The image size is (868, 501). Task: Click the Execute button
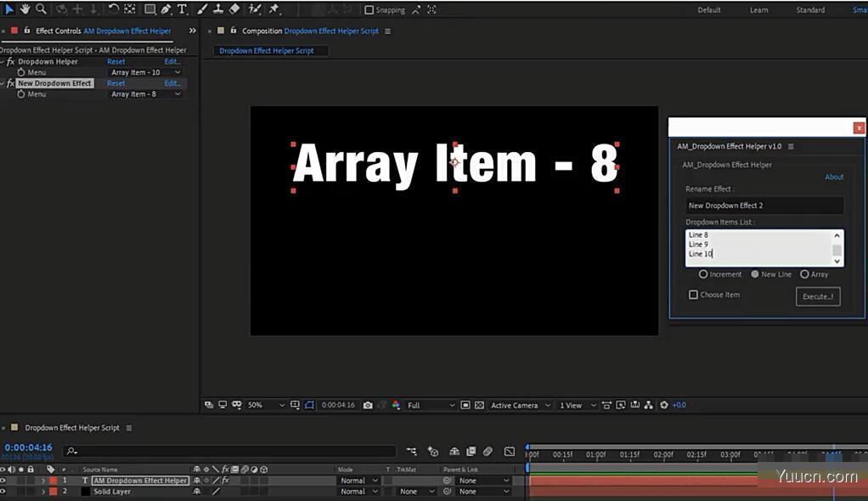[x=818, y=296]
